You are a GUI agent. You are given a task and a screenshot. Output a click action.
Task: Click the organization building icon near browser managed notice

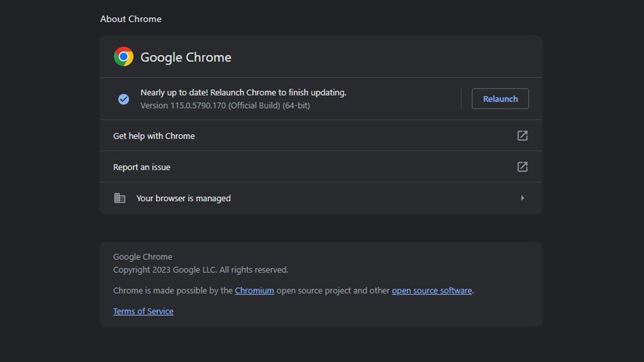(120, 198)
